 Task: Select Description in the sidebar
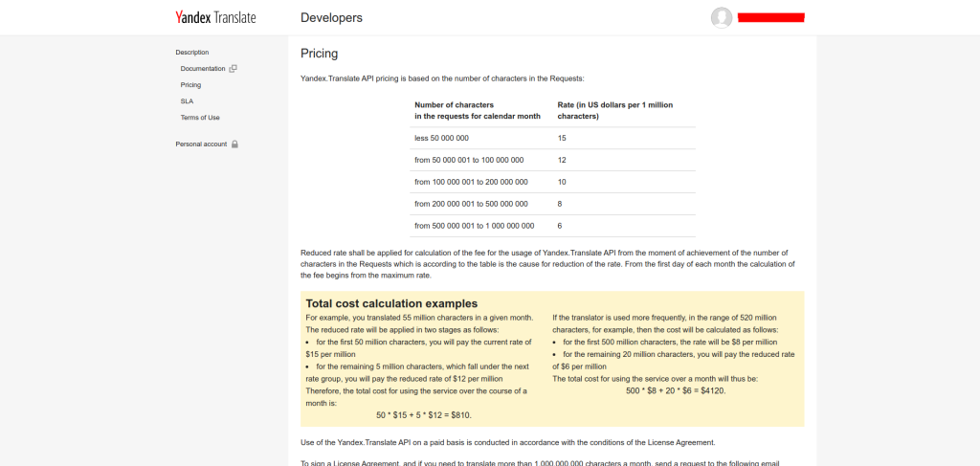coord(191,53)
